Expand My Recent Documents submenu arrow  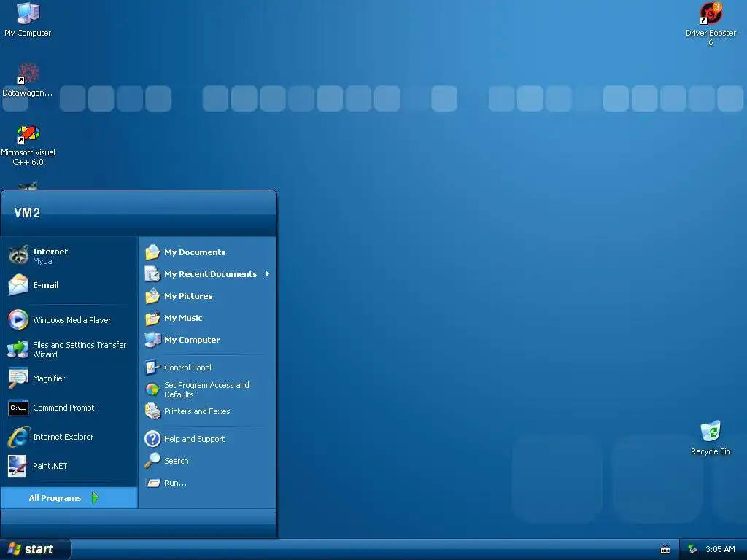(x=268, y=274)
